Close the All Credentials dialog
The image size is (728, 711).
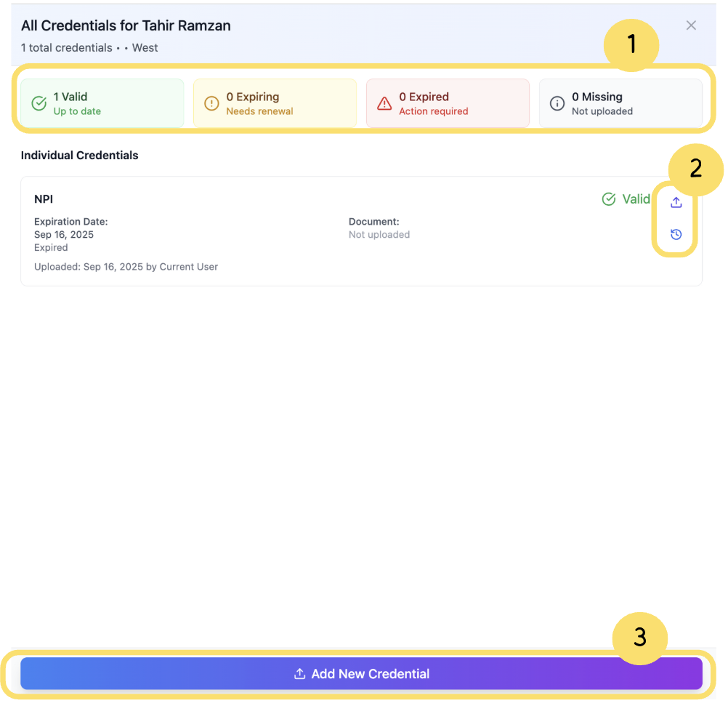coord(691,25)
